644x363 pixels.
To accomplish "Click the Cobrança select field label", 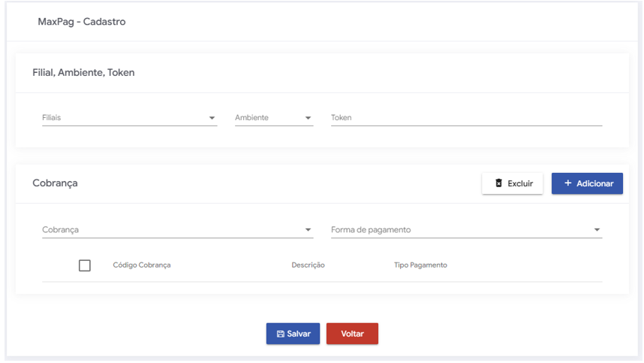I will (61, 230).
